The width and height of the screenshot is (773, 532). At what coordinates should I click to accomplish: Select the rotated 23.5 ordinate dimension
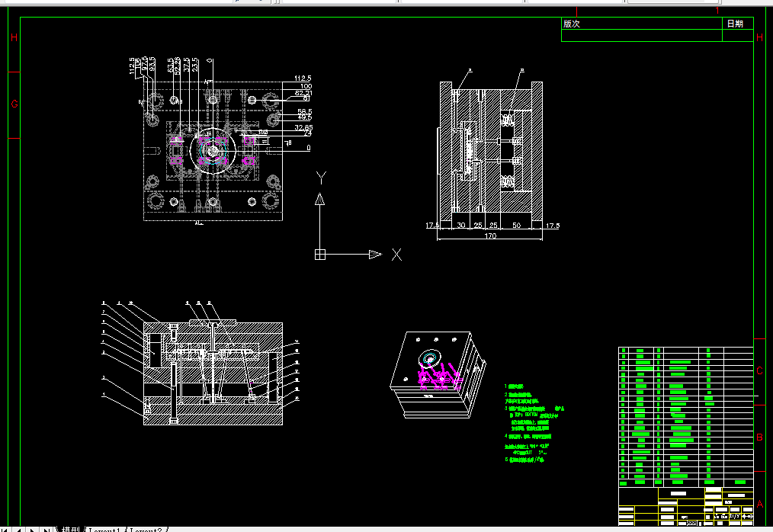tap(195, 65)
